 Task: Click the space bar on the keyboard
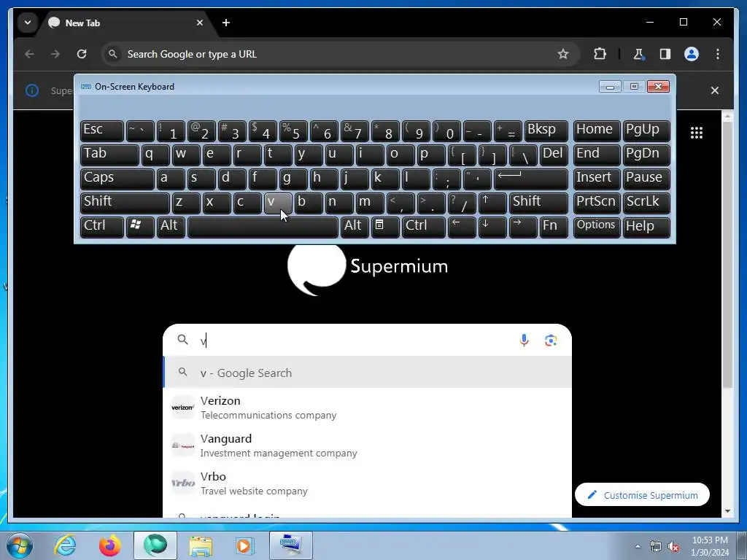(263, 227)
